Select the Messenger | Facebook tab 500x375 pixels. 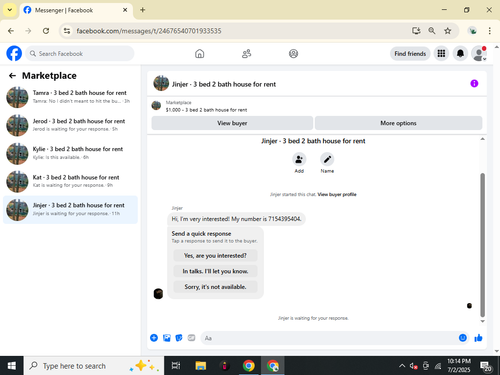[x=76, y=10]
